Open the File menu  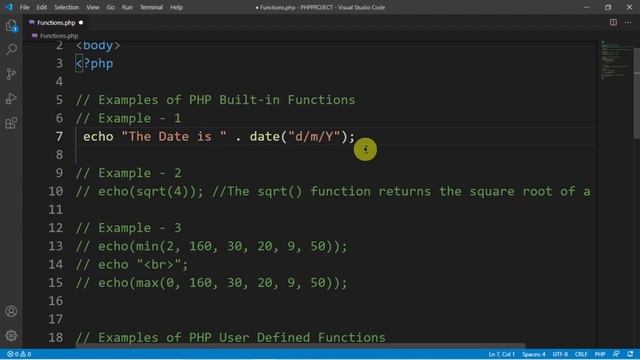[24, 7]
